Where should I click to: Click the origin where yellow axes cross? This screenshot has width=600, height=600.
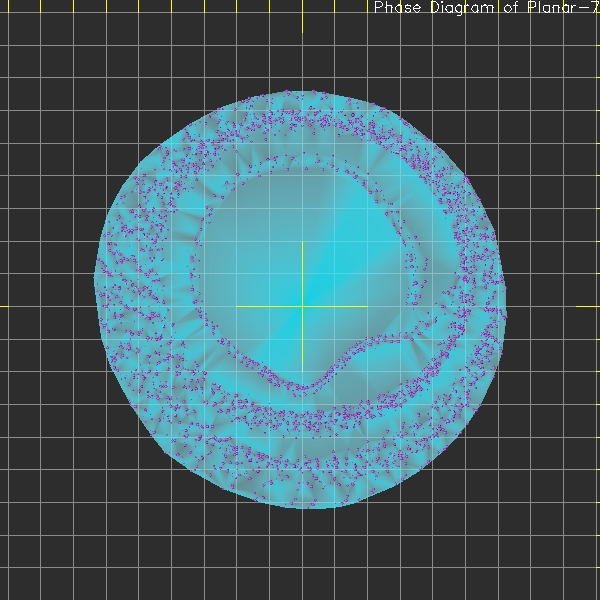(x=302, y=306)
